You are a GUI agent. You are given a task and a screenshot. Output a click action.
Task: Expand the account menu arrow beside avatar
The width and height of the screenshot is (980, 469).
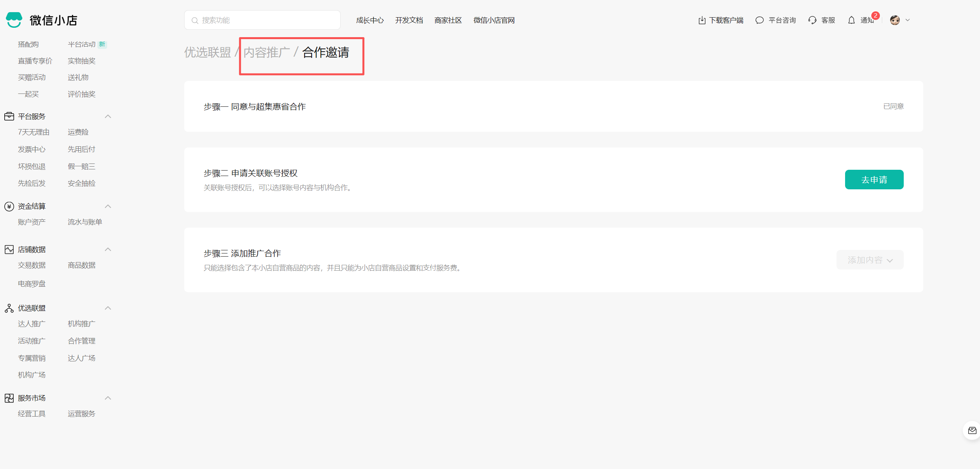point(908,20)
